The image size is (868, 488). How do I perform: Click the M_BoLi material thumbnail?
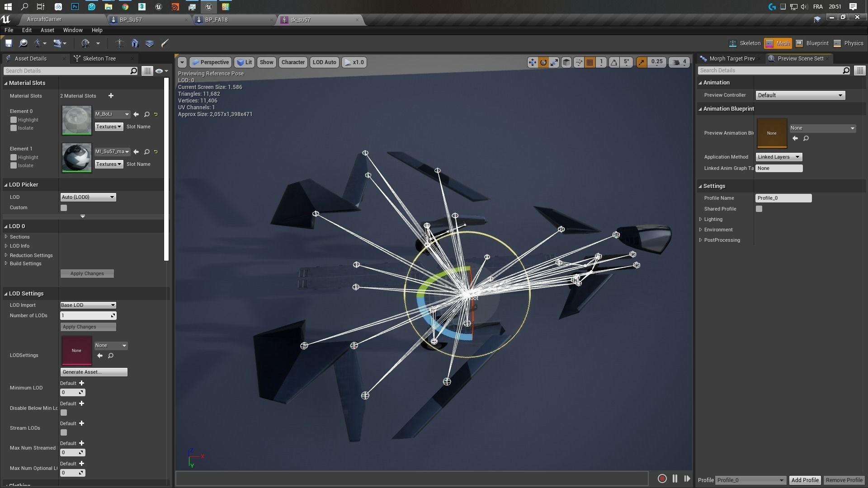tap(76, 120)
